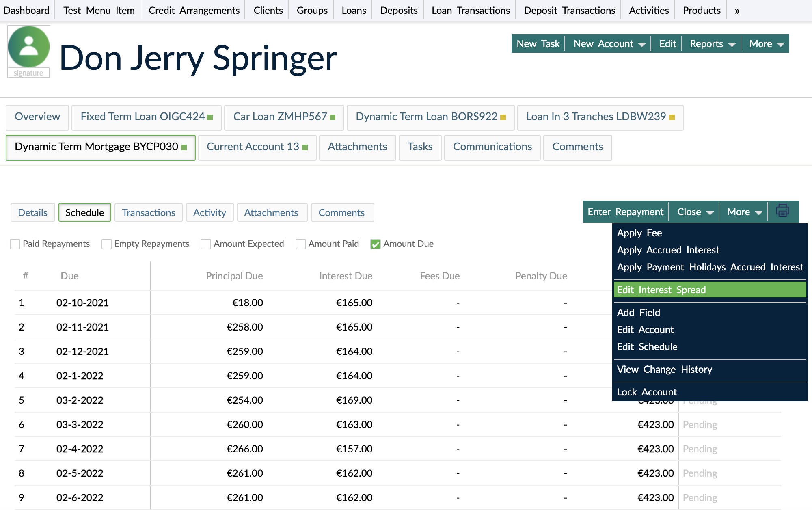Enable the Empty Repayments filter

click(x=106, y=244)
